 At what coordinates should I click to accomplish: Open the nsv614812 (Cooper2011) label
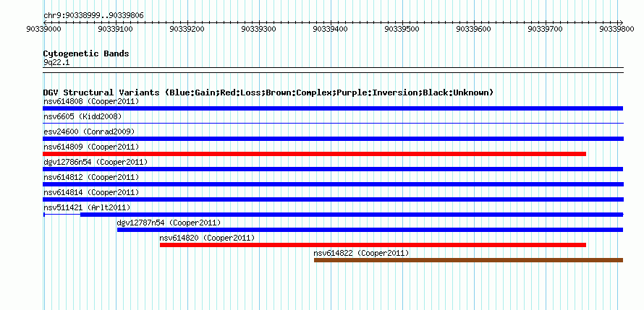91,177
